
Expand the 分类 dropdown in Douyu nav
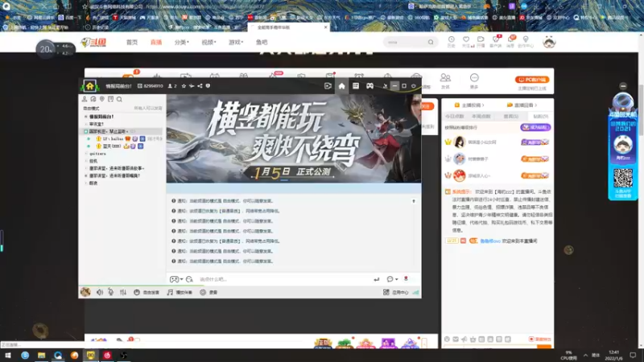[x=182, y=43]
